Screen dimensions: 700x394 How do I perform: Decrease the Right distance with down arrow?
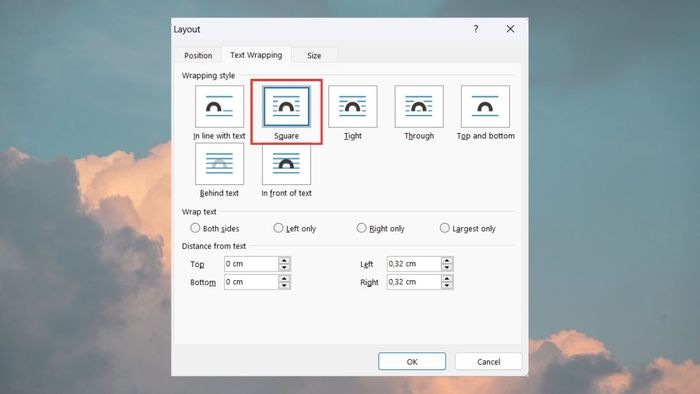point(447,286)
